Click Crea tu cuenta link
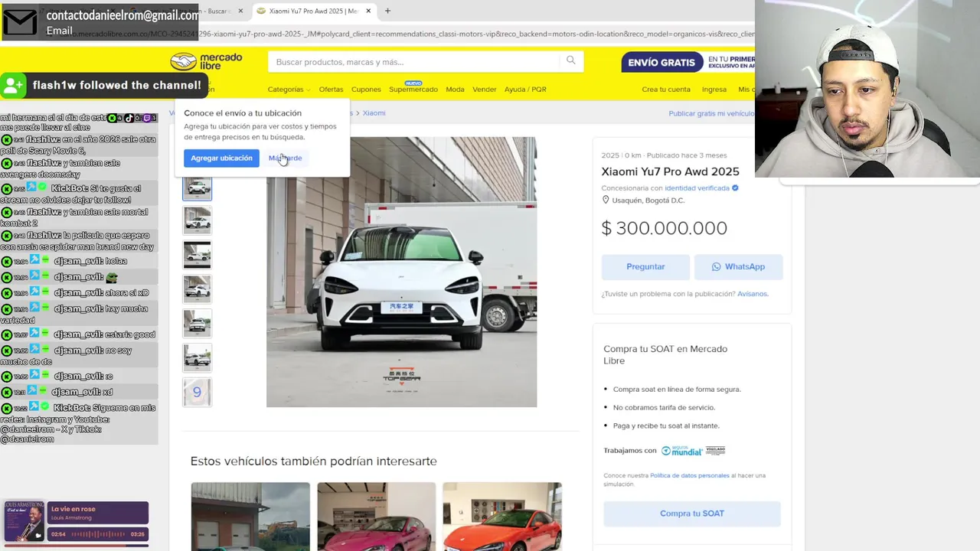The height and width of the screenshot is (551, 980). coord(666,90)
